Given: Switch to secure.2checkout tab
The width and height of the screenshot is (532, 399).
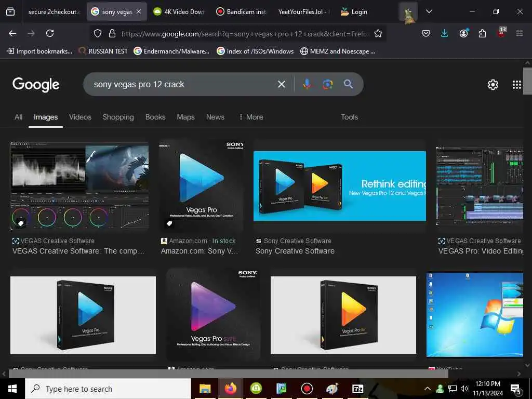Looking at the screenshot, I should tap(54, 11).
